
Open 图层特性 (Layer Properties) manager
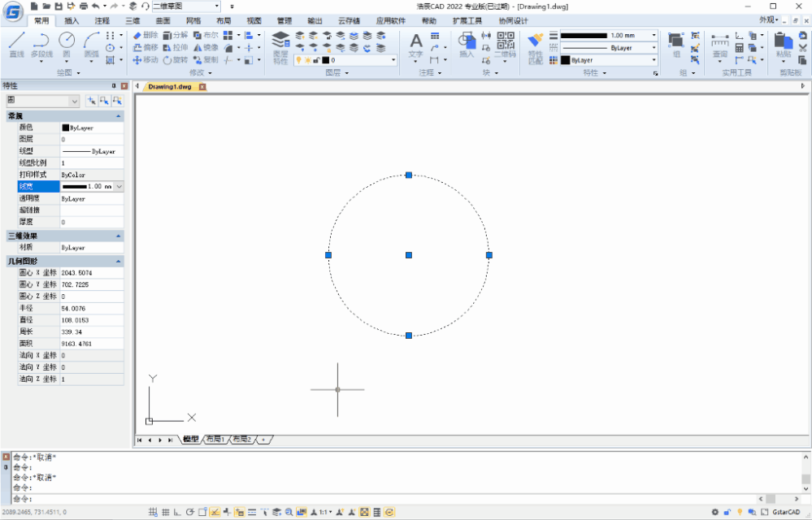280,48
